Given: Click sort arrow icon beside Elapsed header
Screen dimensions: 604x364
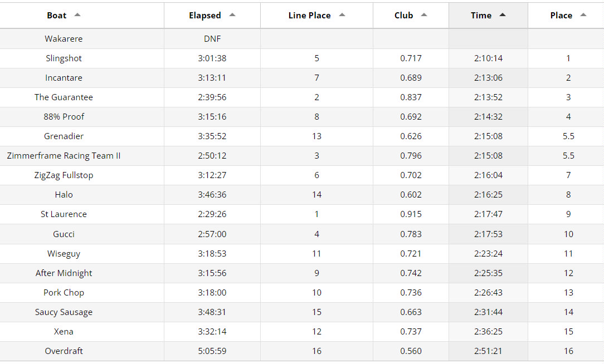Looking at the screenshot, I should [232, 15].
